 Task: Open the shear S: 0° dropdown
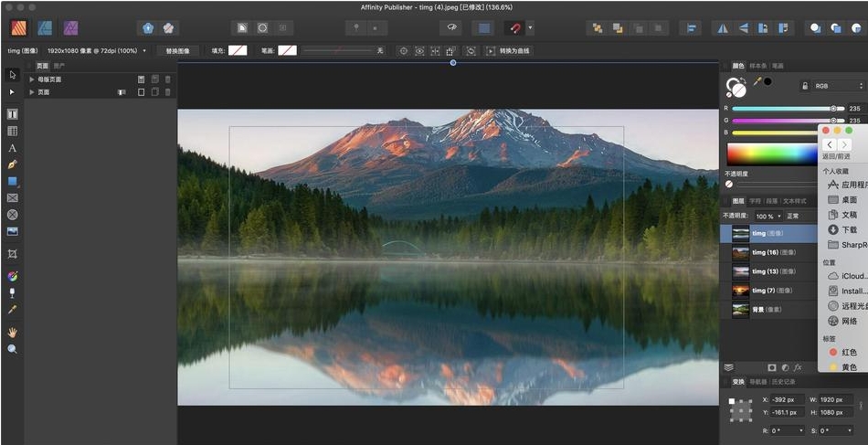835,430
